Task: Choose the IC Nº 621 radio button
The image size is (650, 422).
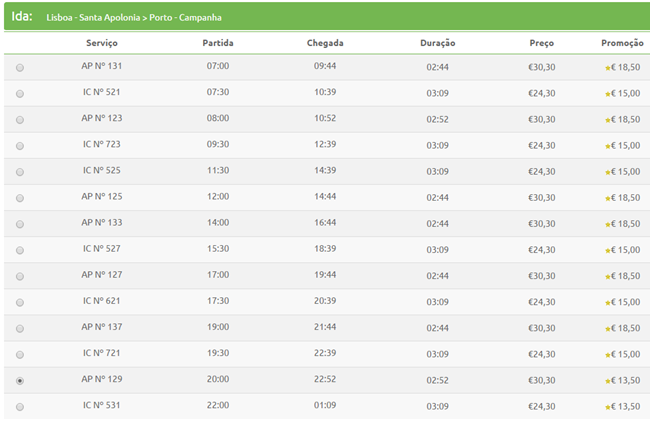Action: click(19, 303)
